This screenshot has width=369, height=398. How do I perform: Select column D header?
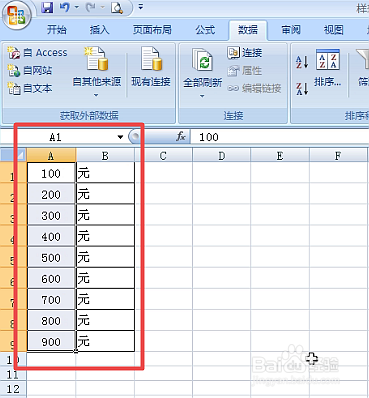pos(221,156)
